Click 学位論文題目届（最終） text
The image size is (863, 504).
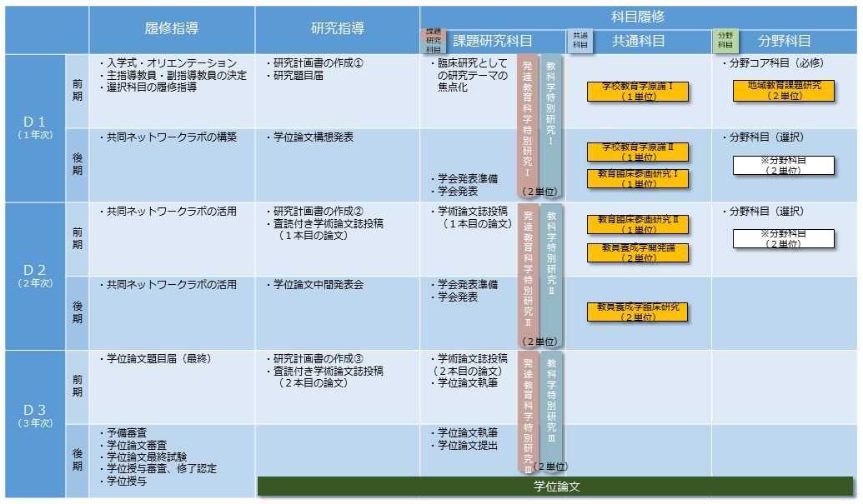(159, 358)
